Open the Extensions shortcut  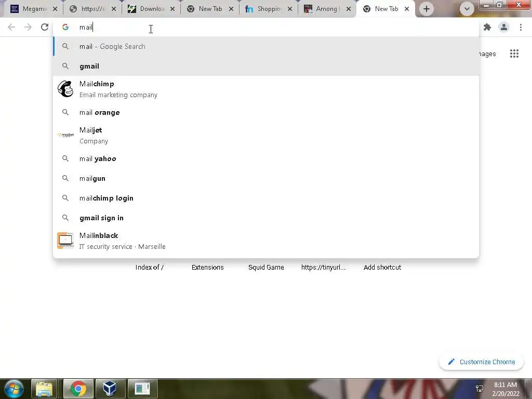tap(208, 268)
